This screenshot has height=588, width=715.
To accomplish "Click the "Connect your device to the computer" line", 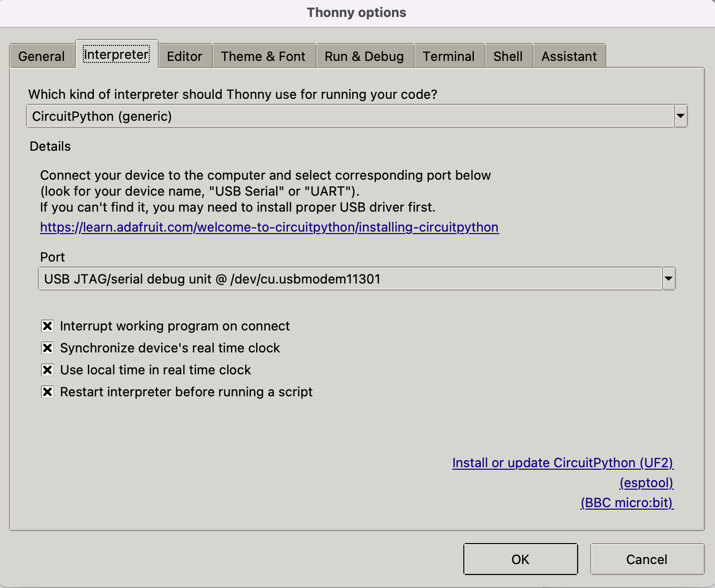I will click(266, 175).
